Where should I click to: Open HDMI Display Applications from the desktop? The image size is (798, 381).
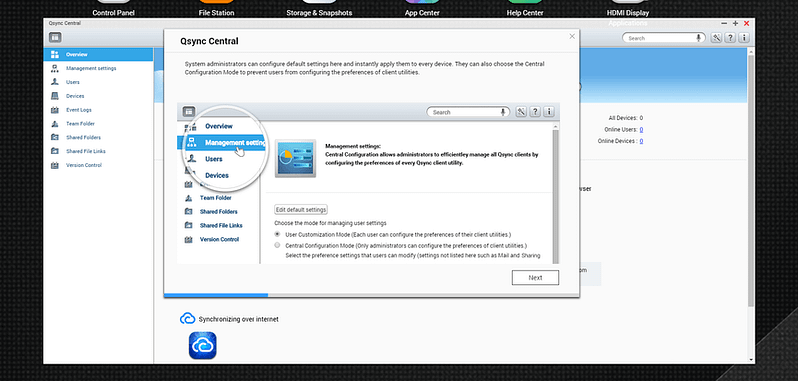click(x=628, y=13)
